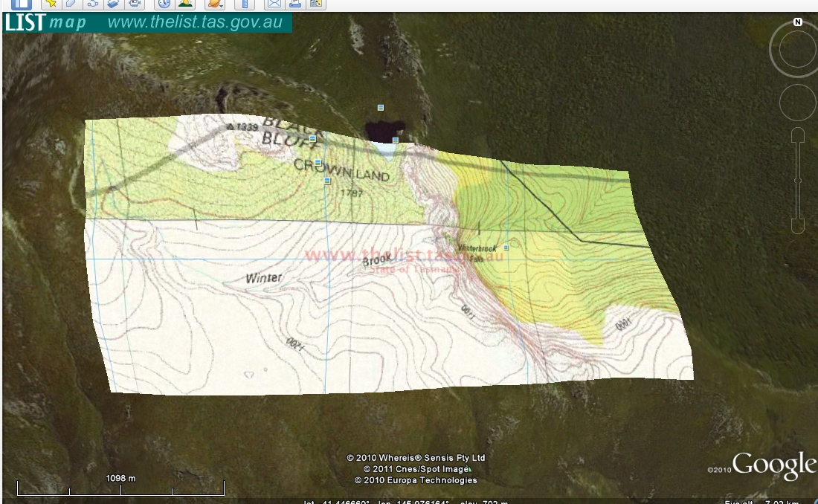Select the placemark above the CROWN LAND text

[318, 163]
